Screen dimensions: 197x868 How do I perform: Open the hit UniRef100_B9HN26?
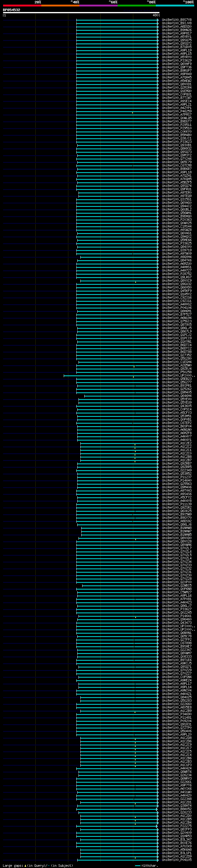177,30
